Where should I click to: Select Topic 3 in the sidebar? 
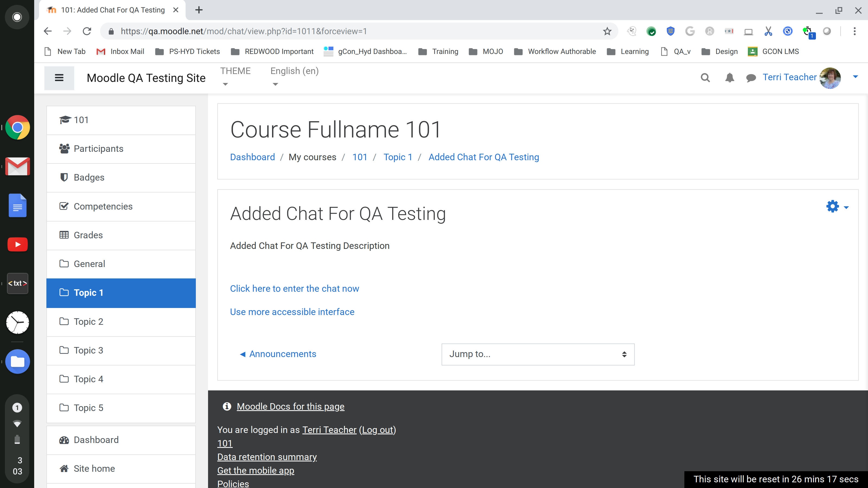point(121,350)
